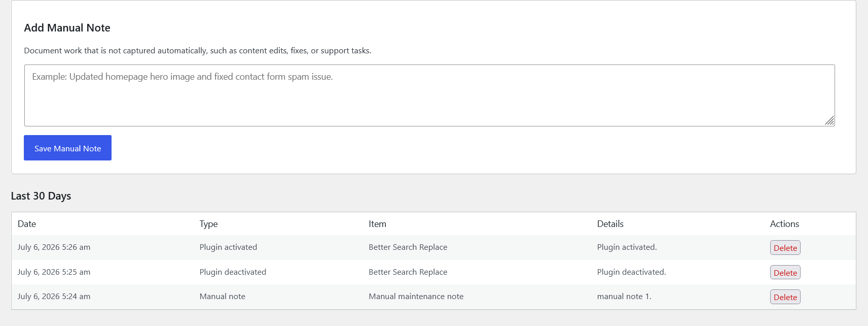Delete the Plugin activated log entry
Viewport: 868px width, 326px height.
pos(785,248)
